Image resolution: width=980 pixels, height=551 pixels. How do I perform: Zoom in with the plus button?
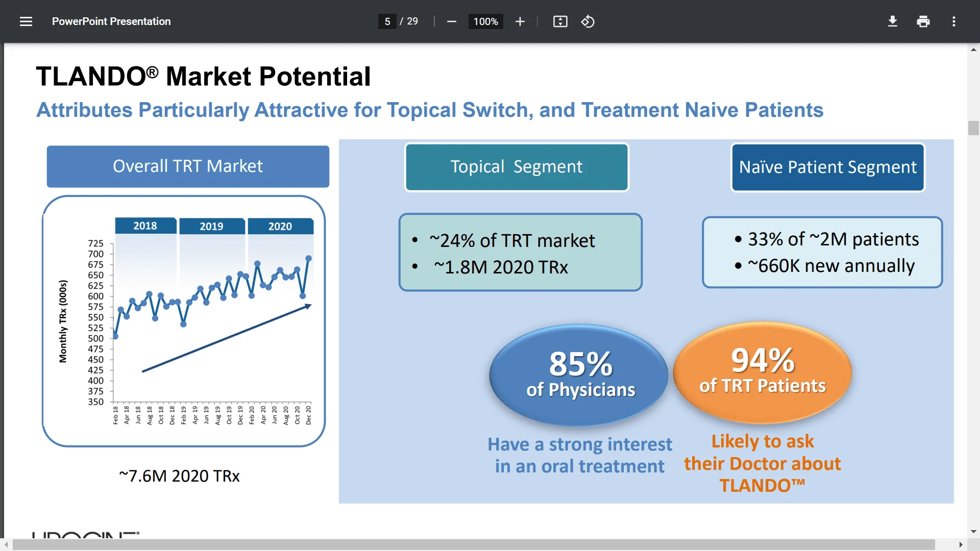coord(520,21)
